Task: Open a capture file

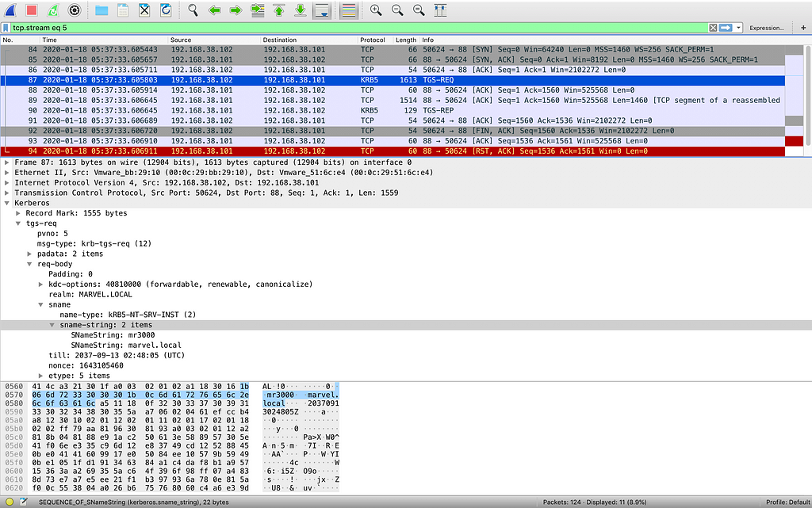Action: tap(101, 10)
